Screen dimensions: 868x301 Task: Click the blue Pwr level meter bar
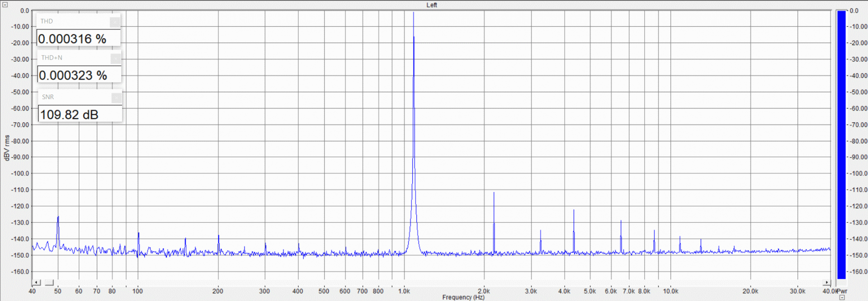pyautogui.click(x=841, y=145)
